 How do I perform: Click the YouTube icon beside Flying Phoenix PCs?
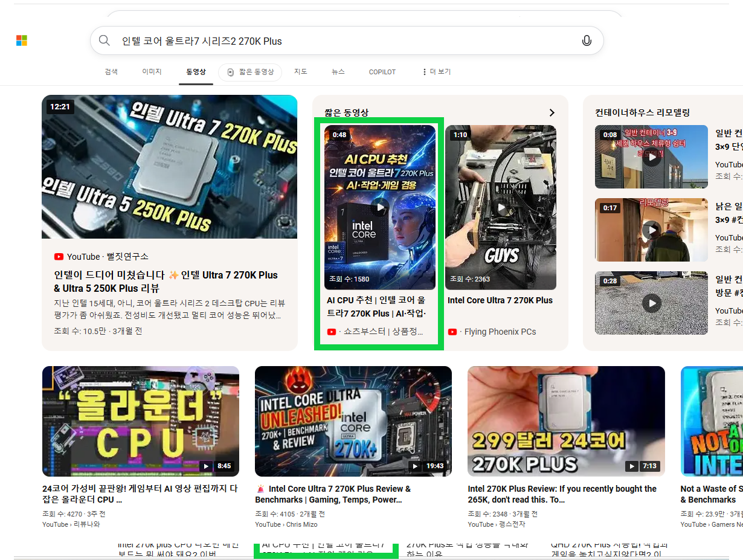click(452, 332)
